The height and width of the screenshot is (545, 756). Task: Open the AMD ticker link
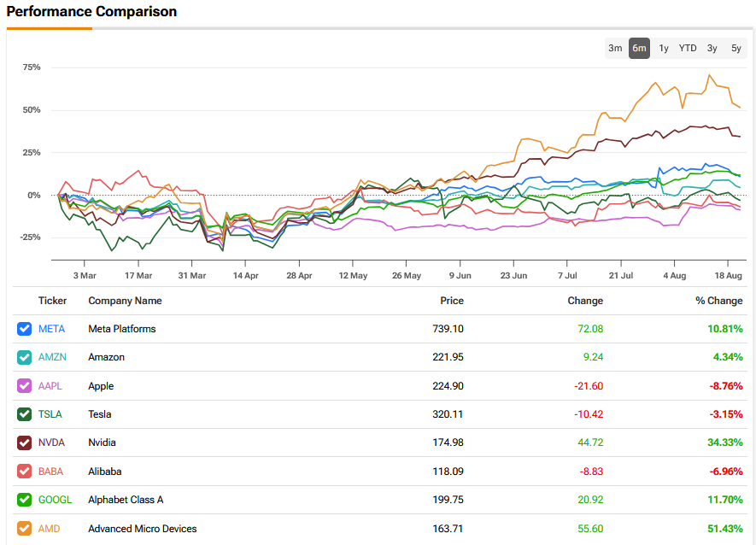[50, 529]
